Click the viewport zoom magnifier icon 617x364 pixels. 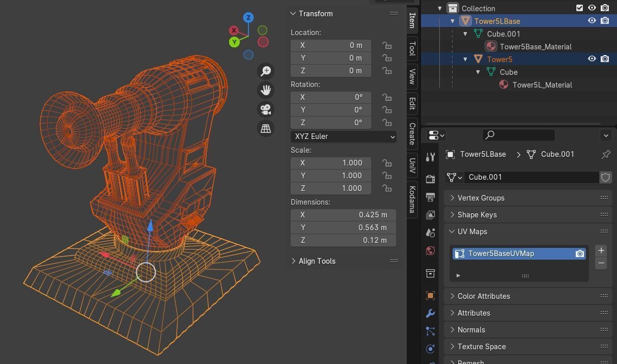point(266,71)
